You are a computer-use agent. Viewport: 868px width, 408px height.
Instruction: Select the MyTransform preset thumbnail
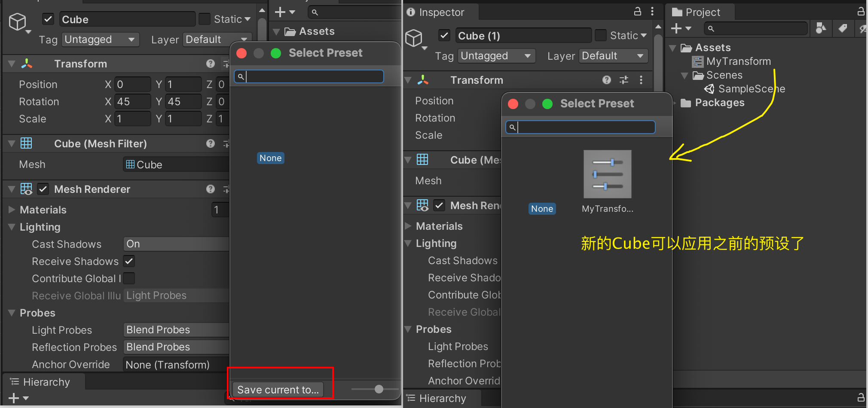pyautogui.click(x=607, y=174)
